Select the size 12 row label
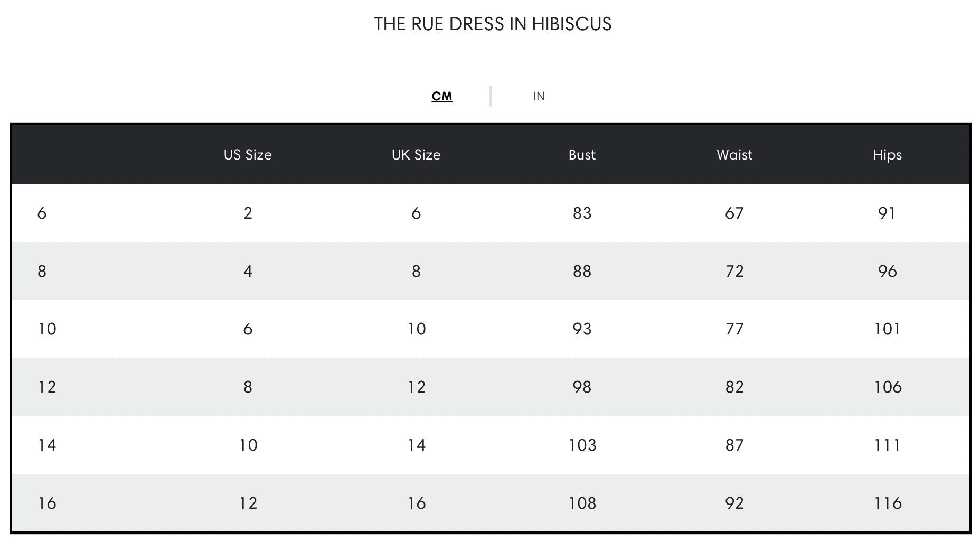 pyautogui.click(x=47, y=387)
